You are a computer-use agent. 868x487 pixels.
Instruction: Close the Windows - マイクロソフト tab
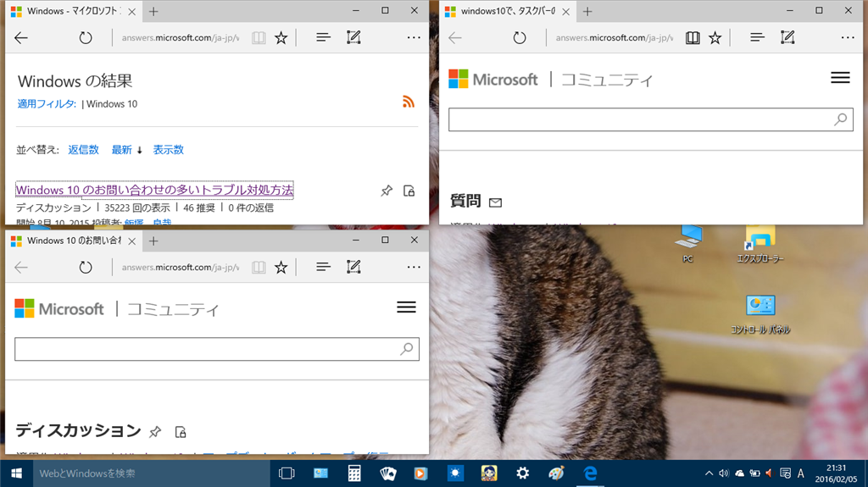pyautogui.click(x=131, y=11)
